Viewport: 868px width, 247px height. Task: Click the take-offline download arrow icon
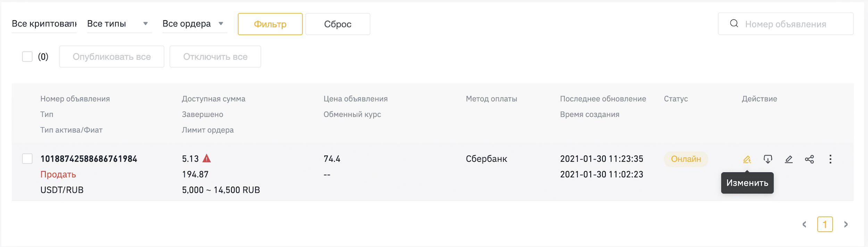[768, 159]
